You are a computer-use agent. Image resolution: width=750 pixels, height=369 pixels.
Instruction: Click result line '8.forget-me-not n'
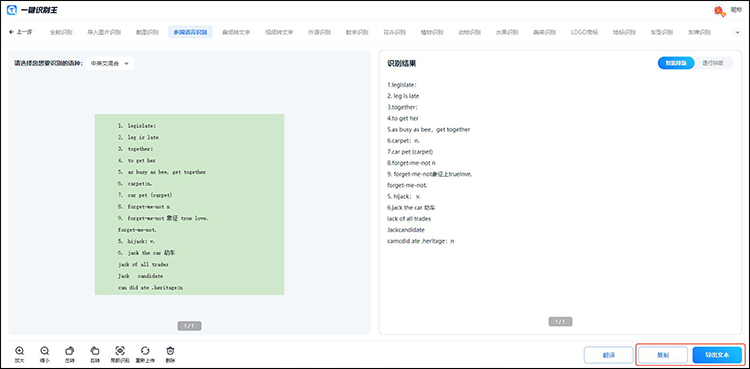point(411,163)
